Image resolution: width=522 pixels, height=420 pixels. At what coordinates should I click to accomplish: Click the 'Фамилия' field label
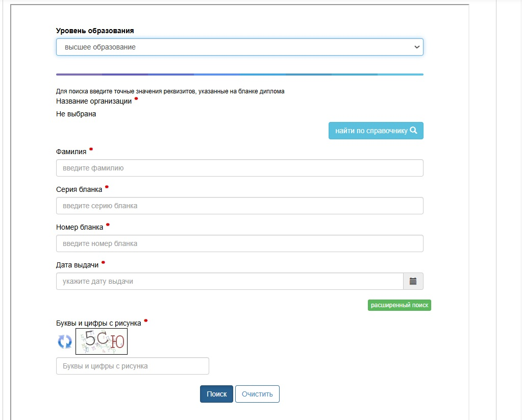point(71,152)
